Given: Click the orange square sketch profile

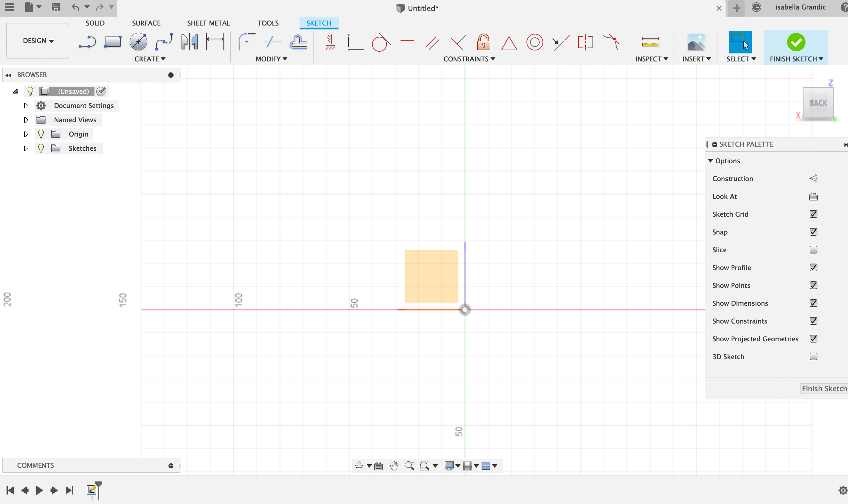Looking at the screenshot, I should pos(431,276).
